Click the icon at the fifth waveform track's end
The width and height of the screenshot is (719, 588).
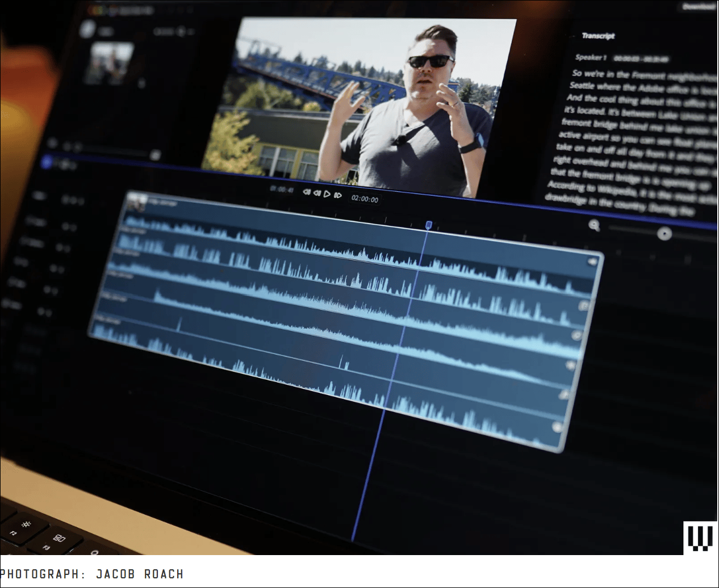564,395
